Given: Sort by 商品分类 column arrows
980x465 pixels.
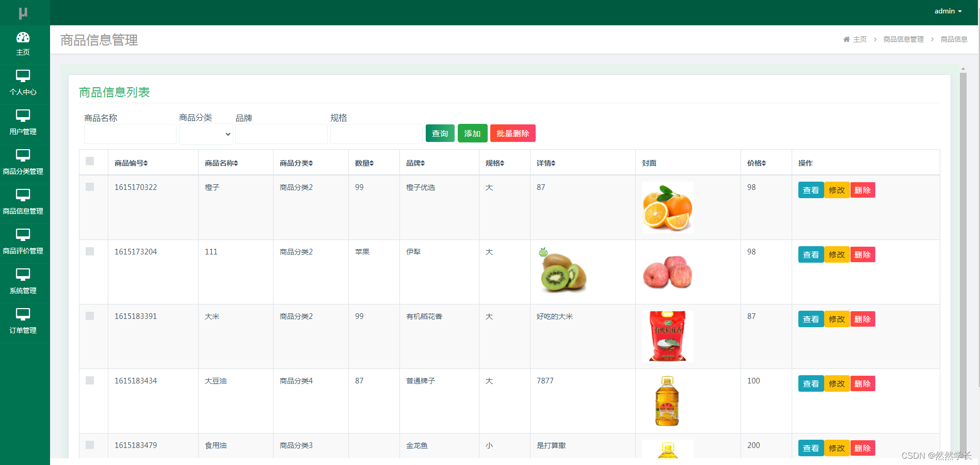Looking at the screenshot, I should click(311, 163).
